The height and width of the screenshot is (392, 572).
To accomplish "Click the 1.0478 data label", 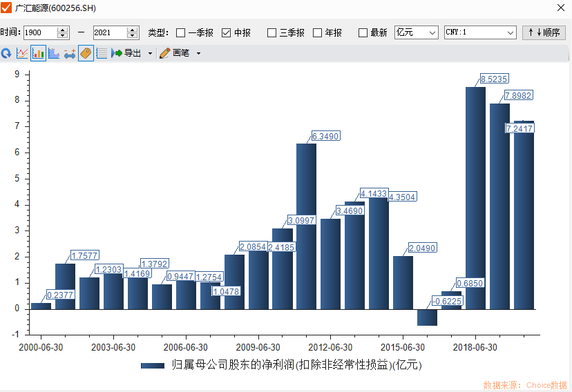I will (x=226, y=291).
